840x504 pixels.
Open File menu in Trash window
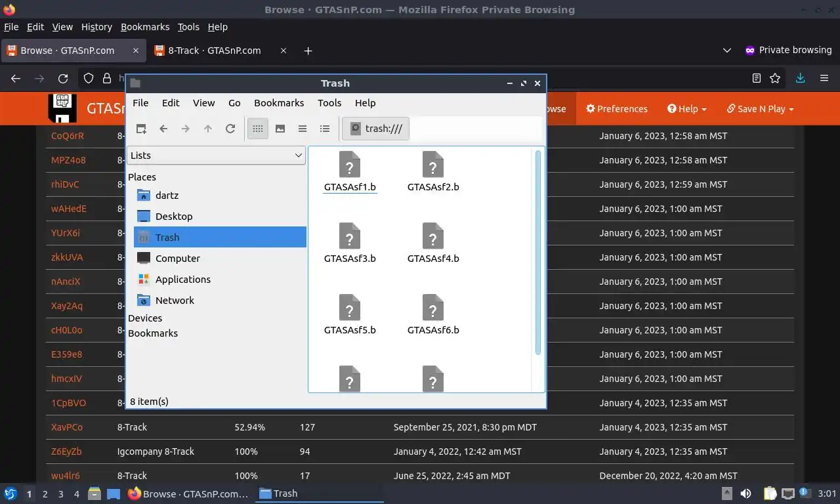[x=140, y=103]
